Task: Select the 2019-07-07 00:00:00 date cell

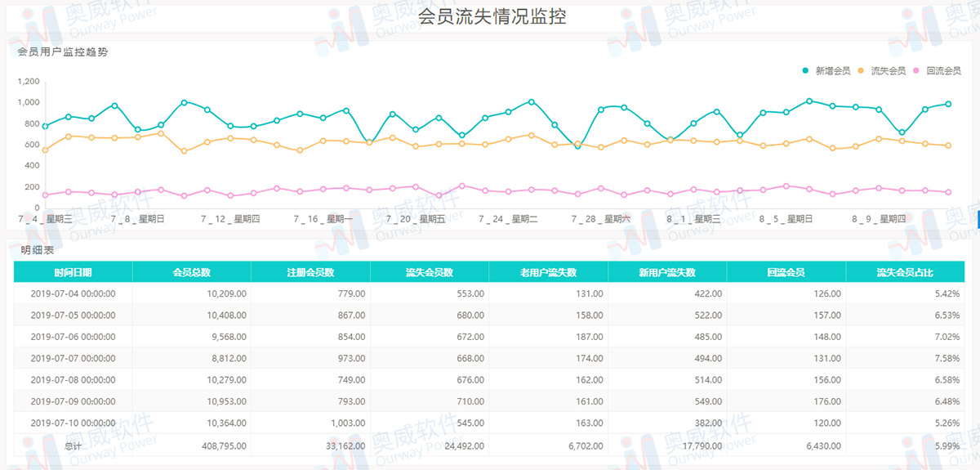Action: (73, 358)
